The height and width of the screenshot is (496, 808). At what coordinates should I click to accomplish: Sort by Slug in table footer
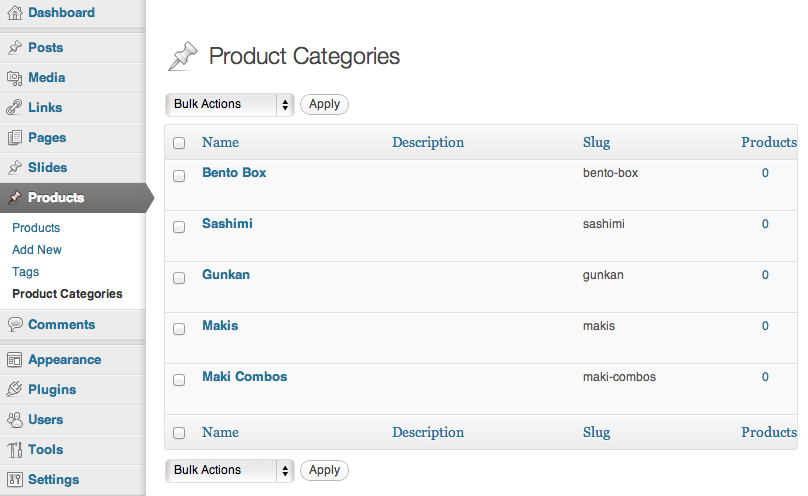(x=596, y=433)
